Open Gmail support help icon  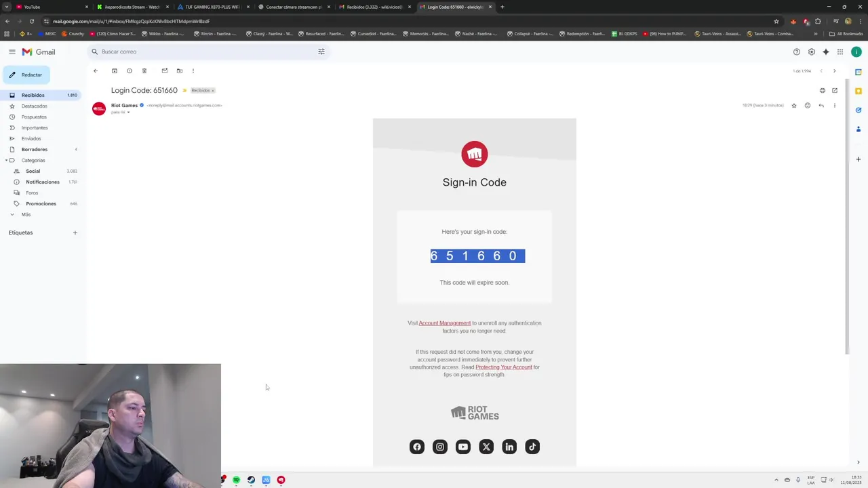(x=797, y=52)
